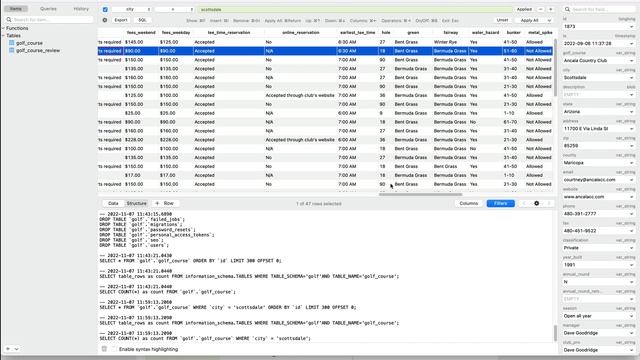Open the Apply All dropdown arrow
The height and width of the screenshot is (360, 640).
(549, 20)
